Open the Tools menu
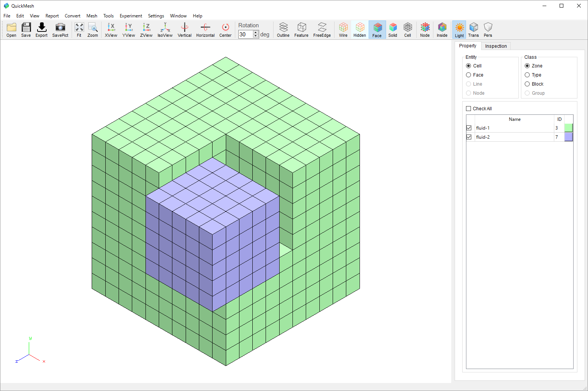Screen dimensions: 588x391 tap(108, 16)
